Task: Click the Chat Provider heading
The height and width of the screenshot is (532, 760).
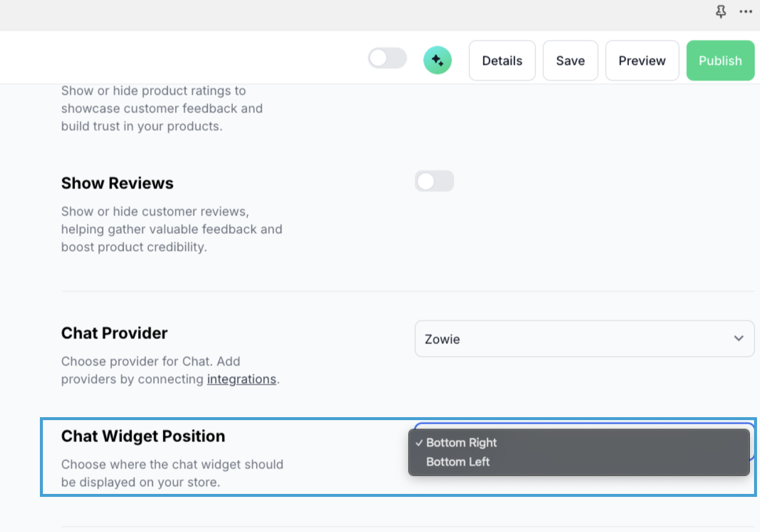Action: click(114, 333)
